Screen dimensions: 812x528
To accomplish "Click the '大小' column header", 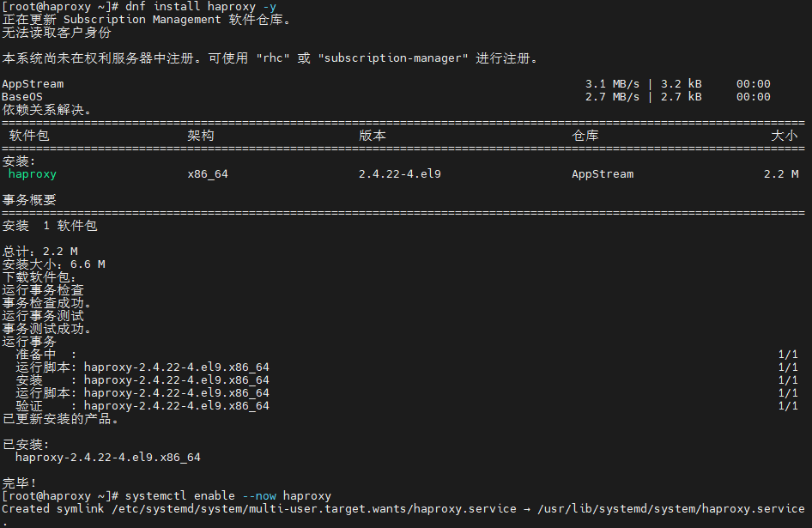I will (x=784, y=136).
